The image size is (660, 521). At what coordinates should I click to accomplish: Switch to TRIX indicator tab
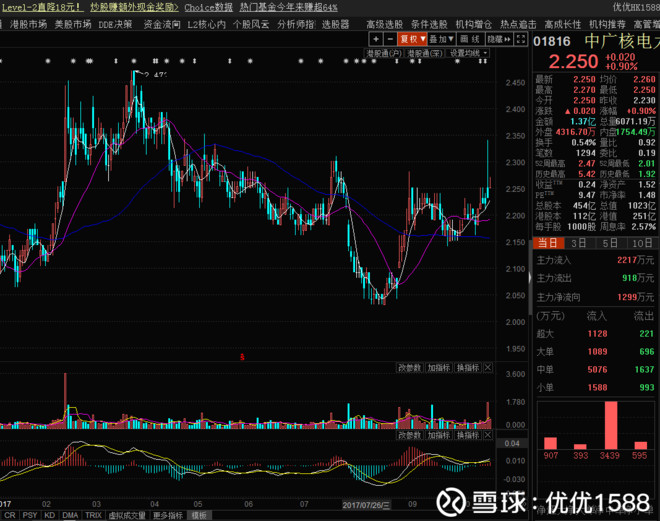pos(93,516)
